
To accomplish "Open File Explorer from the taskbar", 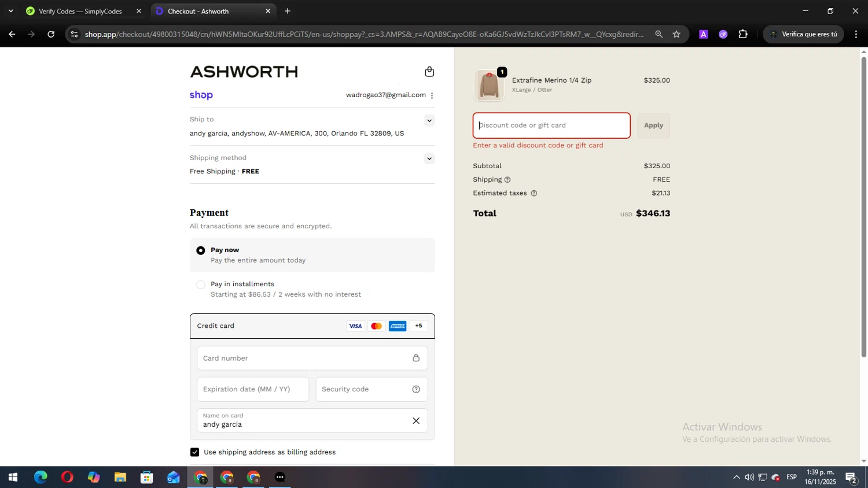I will pyautogui.click(x=120, y=478).
